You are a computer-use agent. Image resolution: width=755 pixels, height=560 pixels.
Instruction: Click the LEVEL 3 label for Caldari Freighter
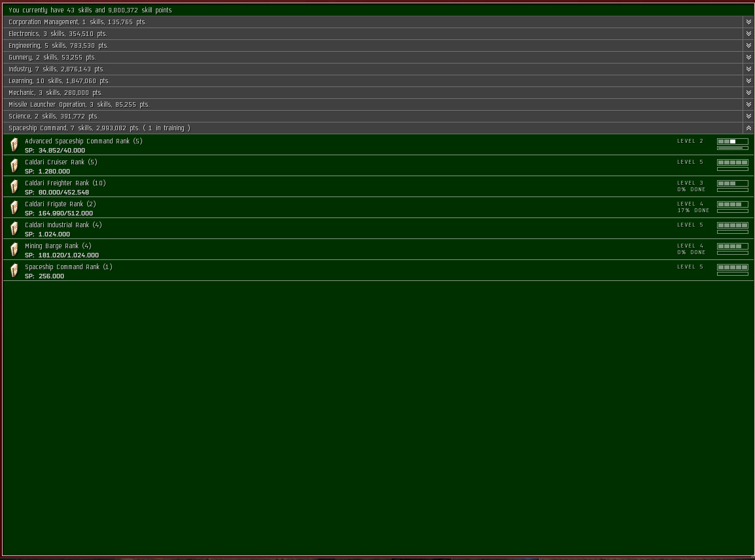pos(690,183)
